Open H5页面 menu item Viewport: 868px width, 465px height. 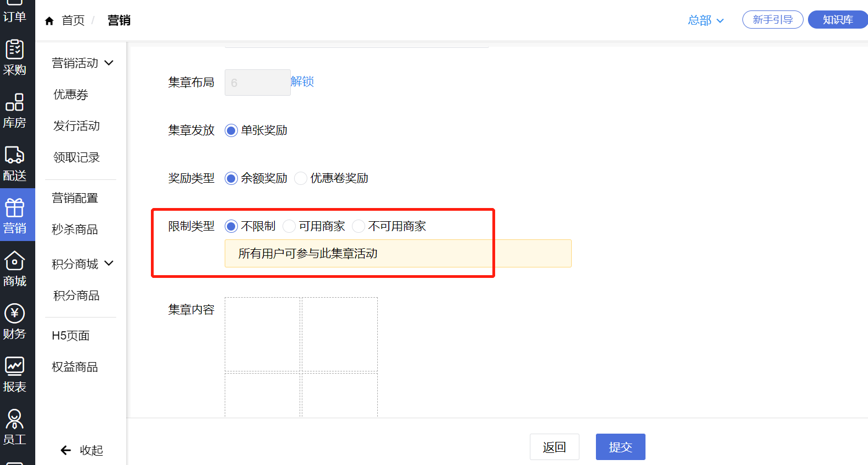(70, 336)
